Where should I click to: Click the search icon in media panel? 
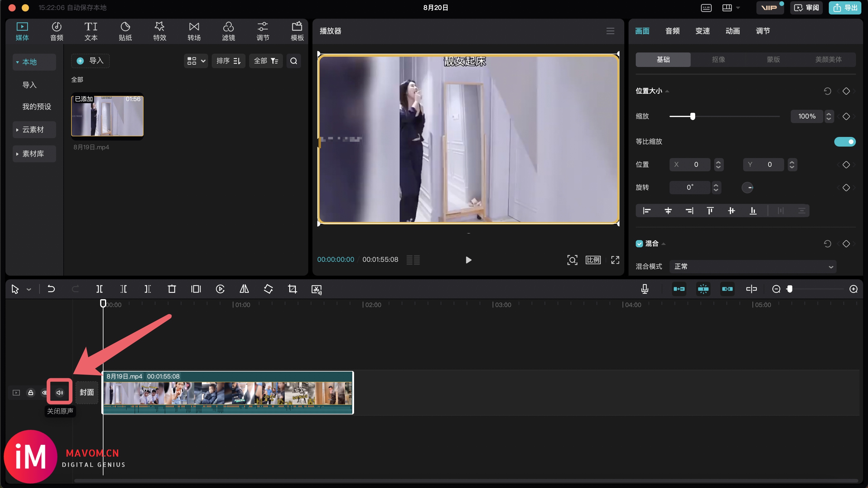point(293,61)
